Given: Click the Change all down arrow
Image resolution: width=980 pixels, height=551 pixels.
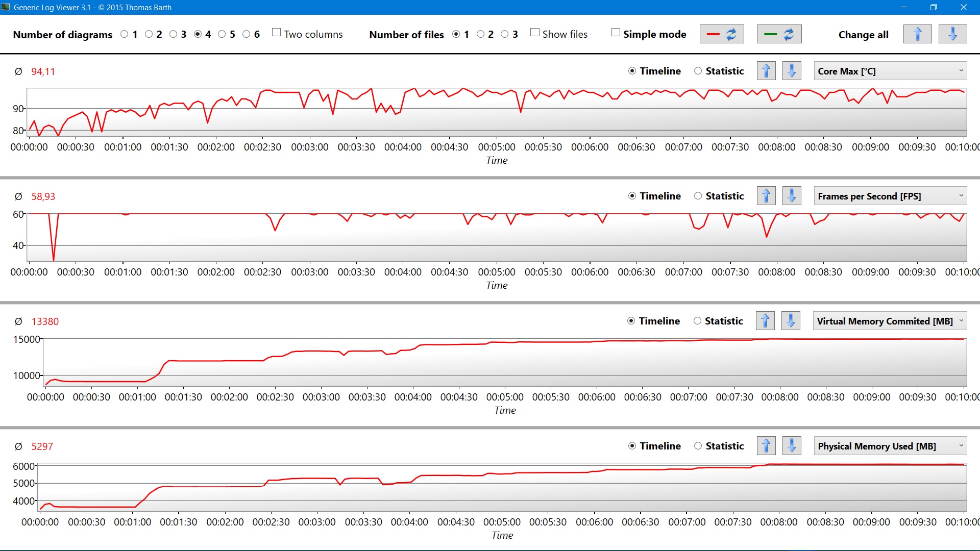Looking at the screenshot, I should (952, 34).
